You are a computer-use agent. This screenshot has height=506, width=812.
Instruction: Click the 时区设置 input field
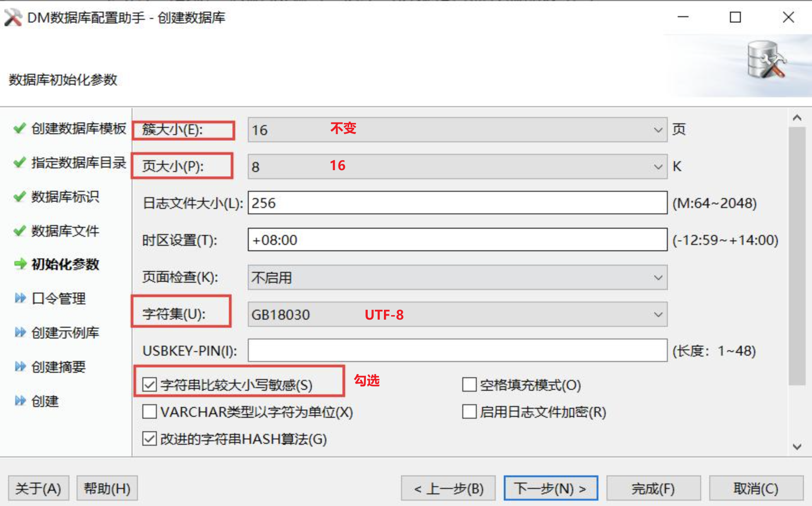tap(457, 239)
